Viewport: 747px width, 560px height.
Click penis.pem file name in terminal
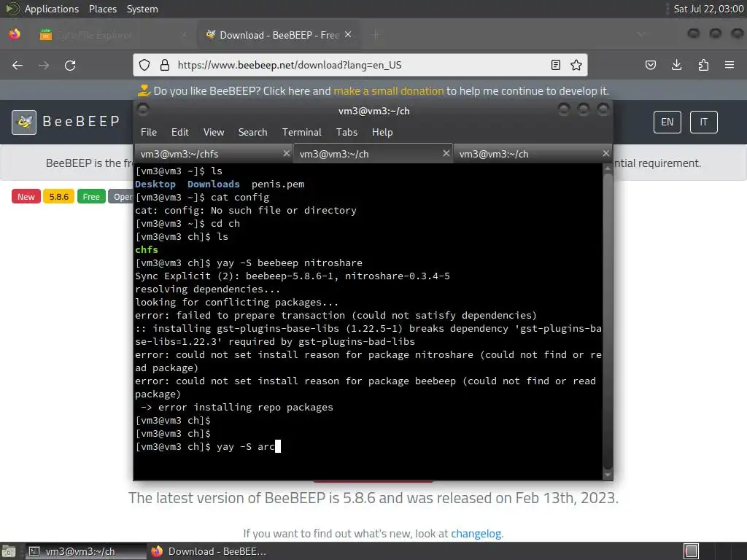click(x=278, y=184)
